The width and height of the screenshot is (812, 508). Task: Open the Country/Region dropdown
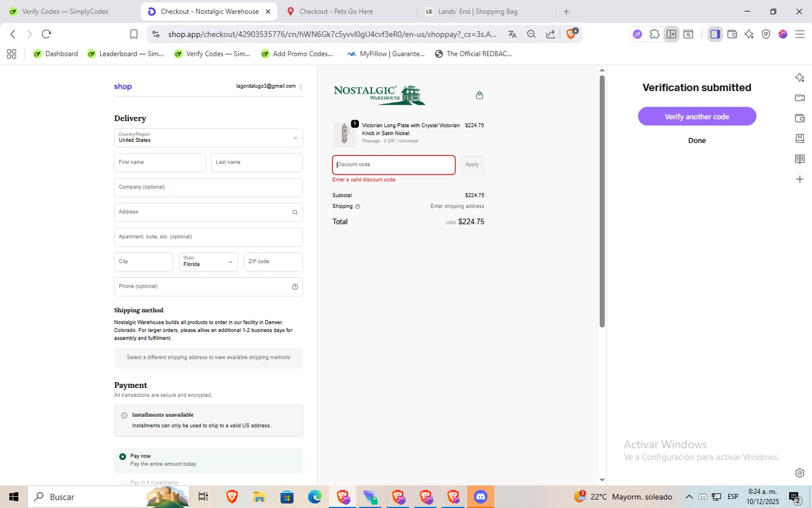click(x=208, y=138)
